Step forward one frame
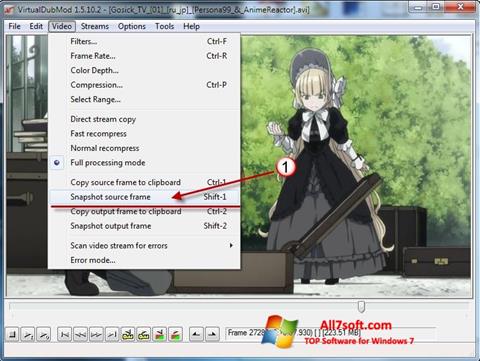480x361 pixels. (x=96, y=334)
